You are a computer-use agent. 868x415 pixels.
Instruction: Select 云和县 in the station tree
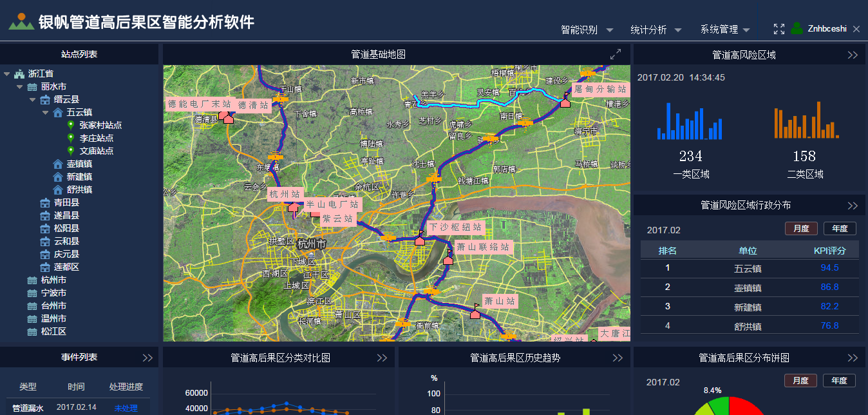66,241
